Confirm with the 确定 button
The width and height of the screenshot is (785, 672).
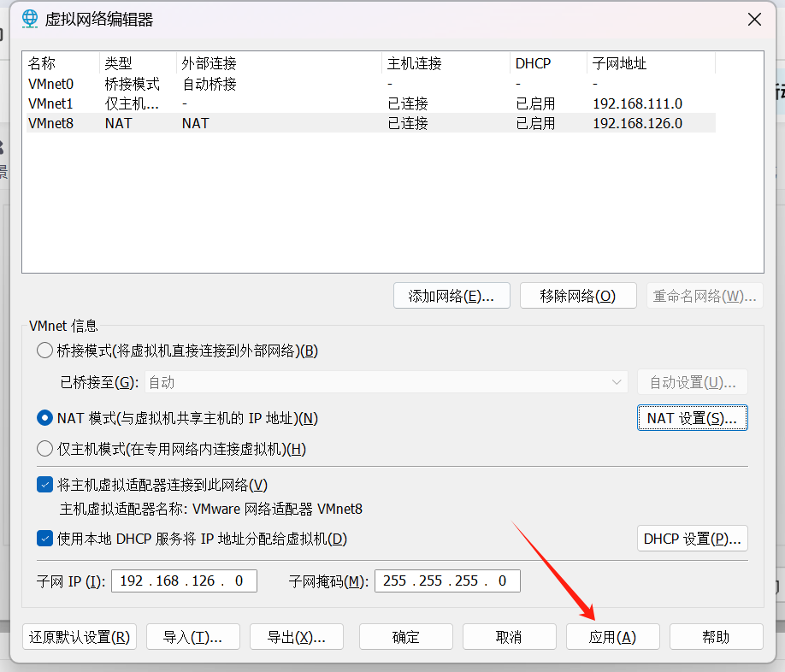coord(406,636)
